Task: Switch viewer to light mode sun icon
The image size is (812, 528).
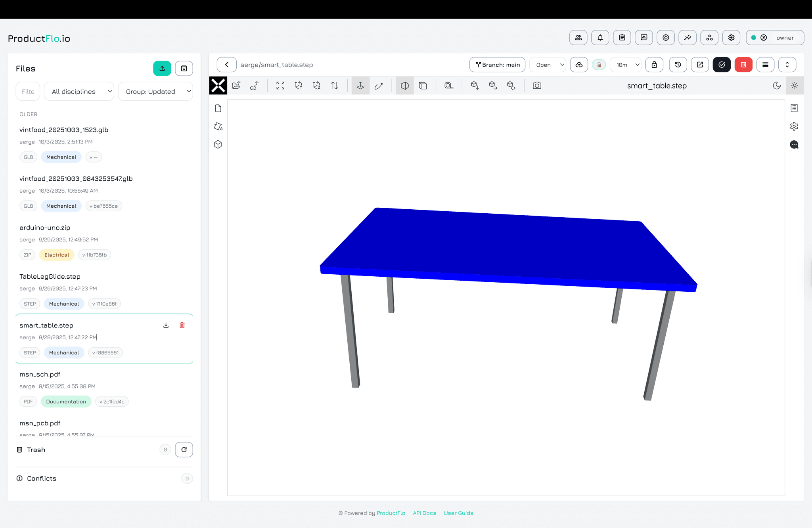Action: 795,86
